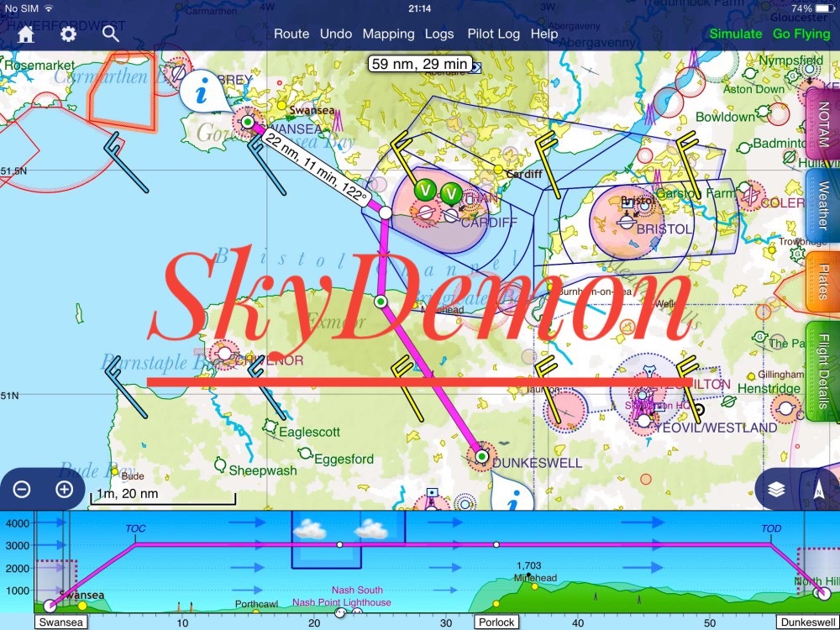Tap the info bubble below Dunkeswell
The image size is (840, 630).
(x=512, y=497)
